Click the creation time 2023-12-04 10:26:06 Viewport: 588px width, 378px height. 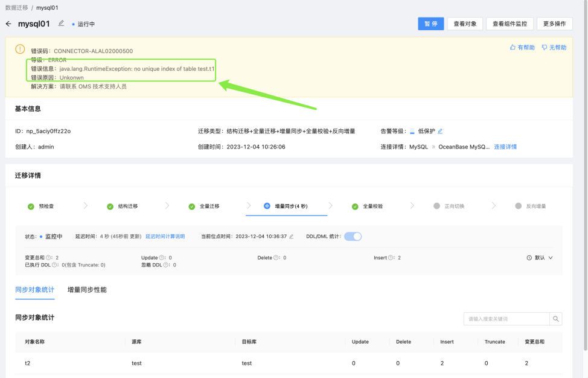(256, 147)
